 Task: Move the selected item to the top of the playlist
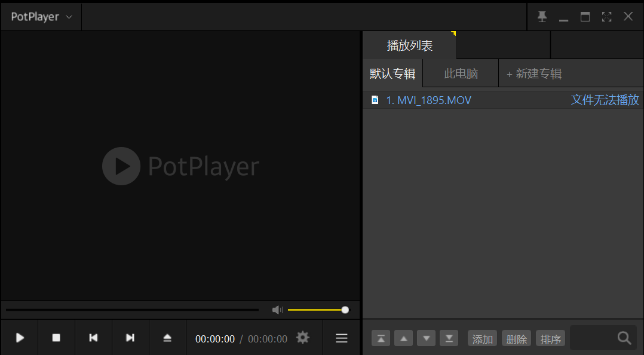pos(381,338)
